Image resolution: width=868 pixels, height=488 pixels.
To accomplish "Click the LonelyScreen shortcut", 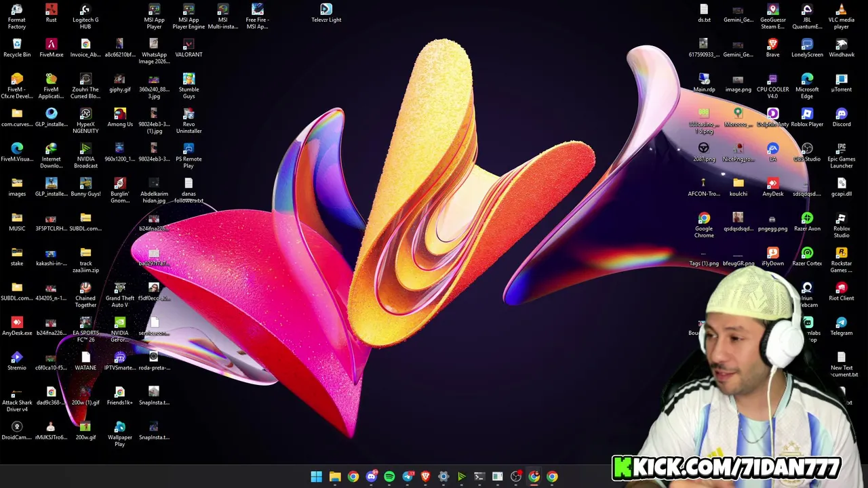I will point(807,48).
